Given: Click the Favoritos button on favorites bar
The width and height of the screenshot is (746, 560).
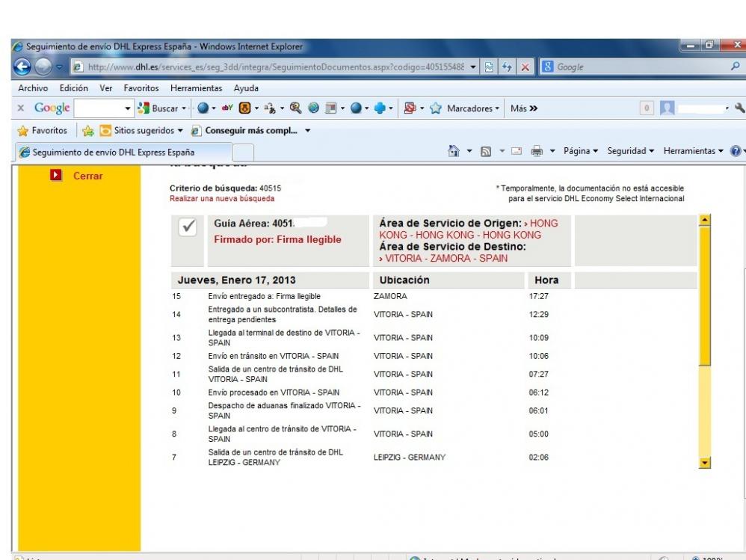Looking at the screenshot, I should tap(43, 130).
